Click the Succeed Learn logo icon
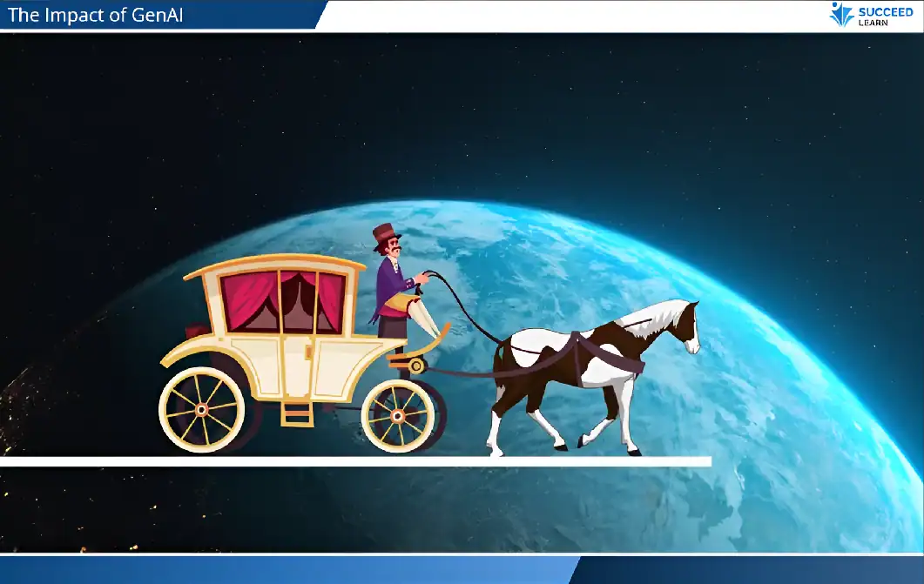The height and width of the screenshot is (584, 924). (841, 14)
